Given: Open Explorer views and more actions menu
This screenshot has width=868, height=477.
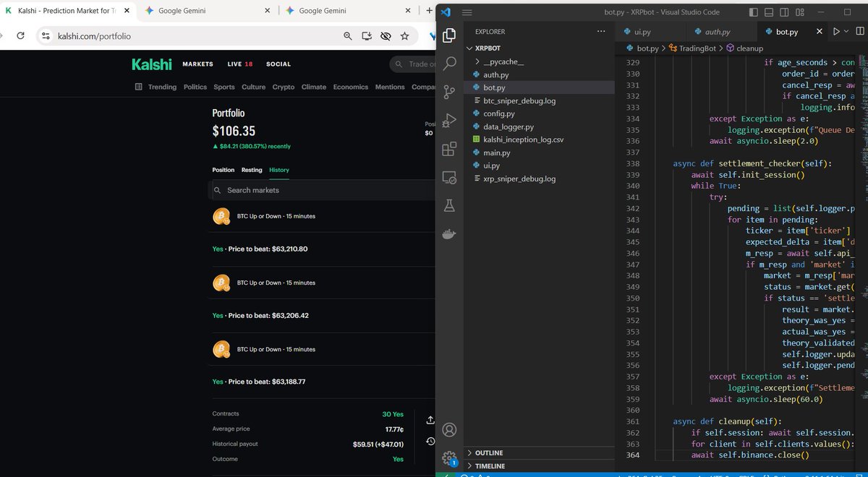Looking at the screenshot, I should pyautogui.click(x=601, y=32).
